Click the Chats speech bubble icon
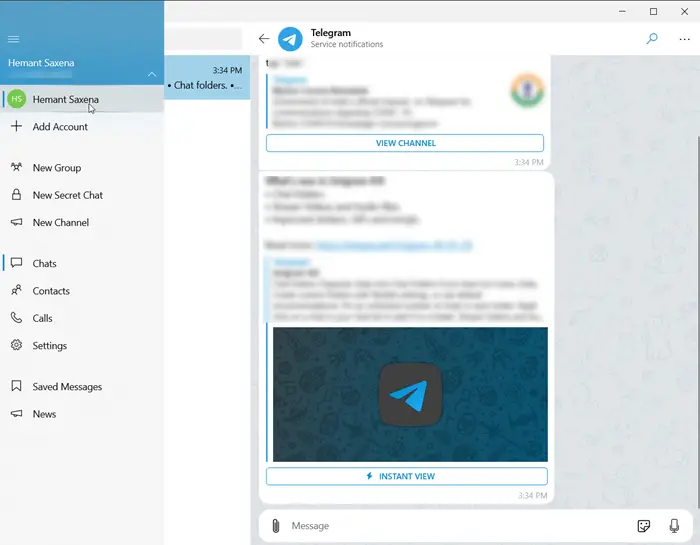 (16, 263)
